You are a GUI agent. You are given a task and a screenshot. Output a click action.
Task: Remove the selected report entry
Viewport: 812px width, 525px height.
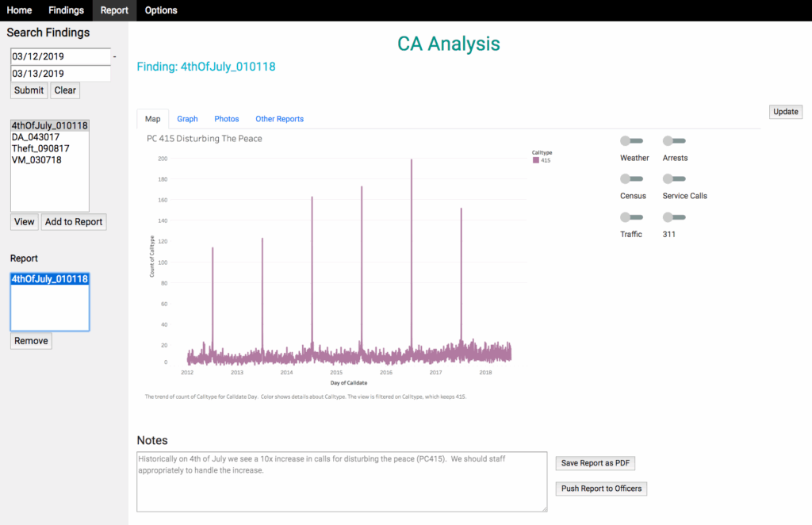[32, 341]
